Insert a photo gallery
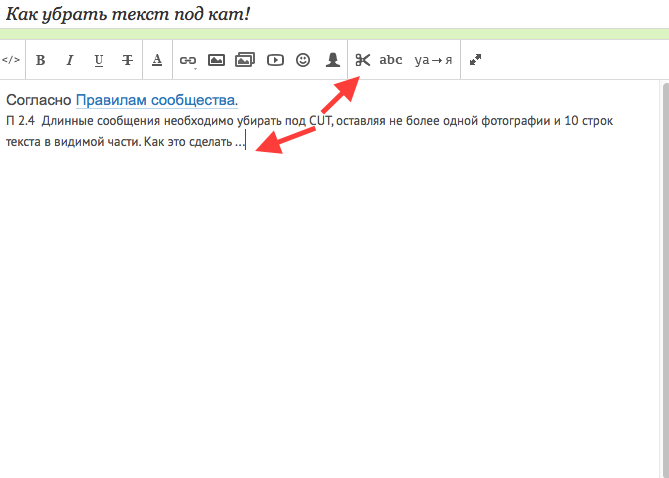Image resolution: width=669 pixels, height=478 pixels. [245, 60]
